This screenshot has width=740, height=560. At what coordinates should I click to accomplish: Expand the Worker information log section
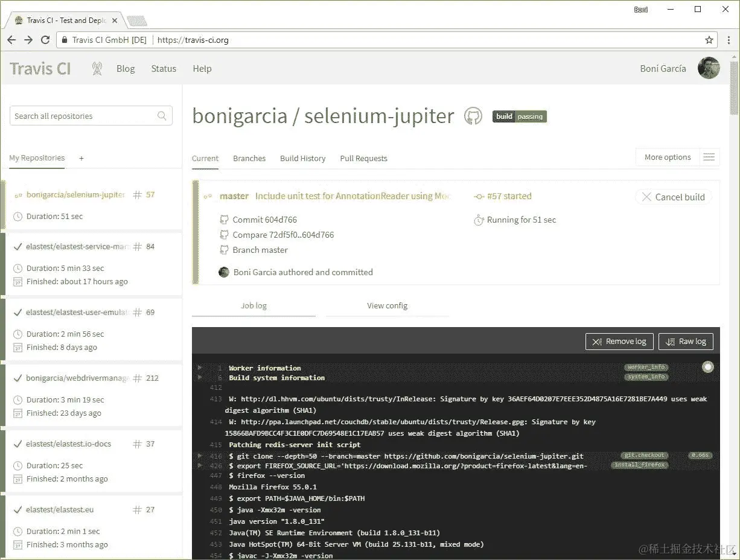click(200, 367)
